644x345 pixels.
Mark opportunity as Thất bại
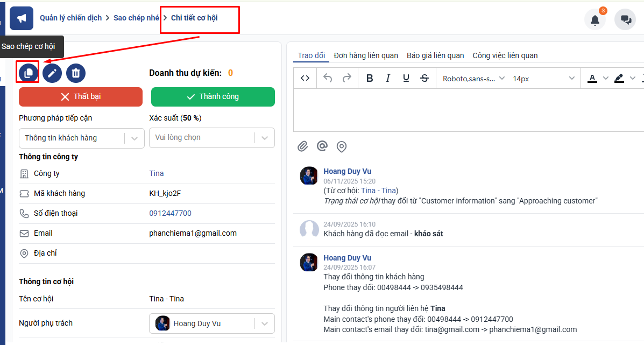[x=81, y=97]
